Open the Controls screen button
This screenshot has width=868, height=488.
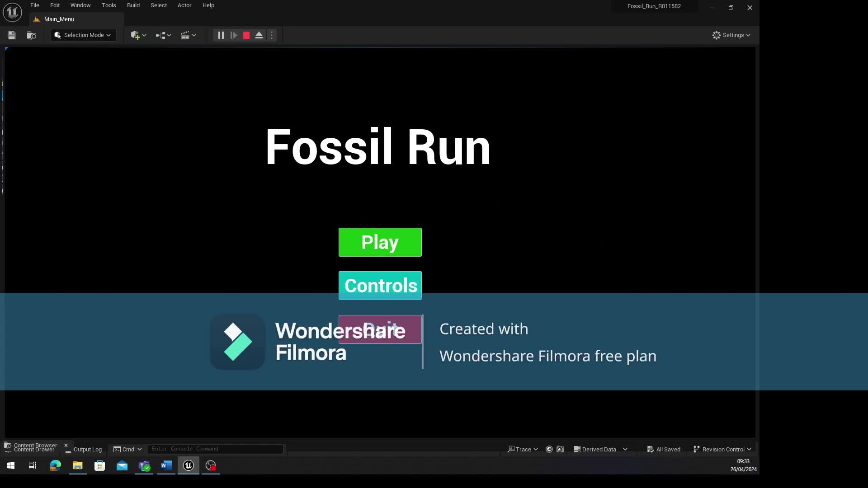(x=380, y=286)
